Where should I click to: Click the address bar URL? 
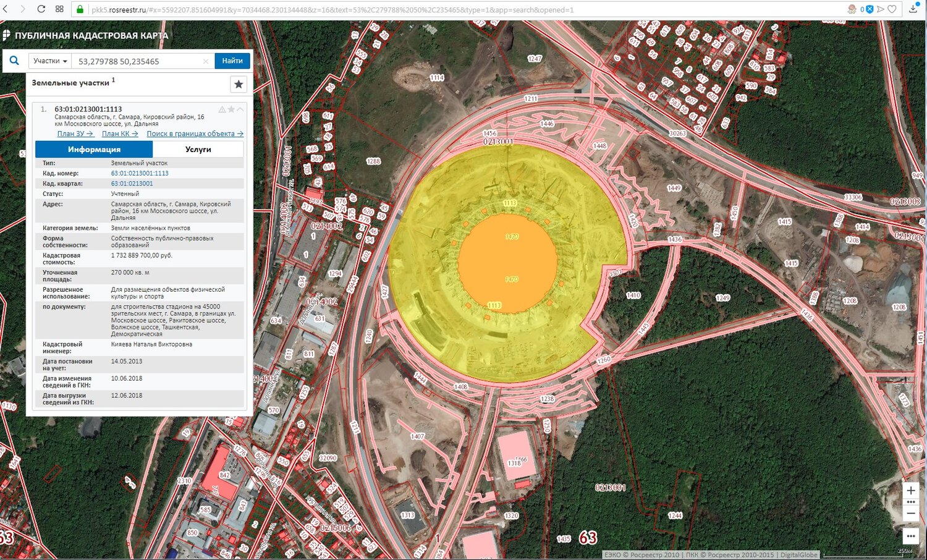click(332, 10)
